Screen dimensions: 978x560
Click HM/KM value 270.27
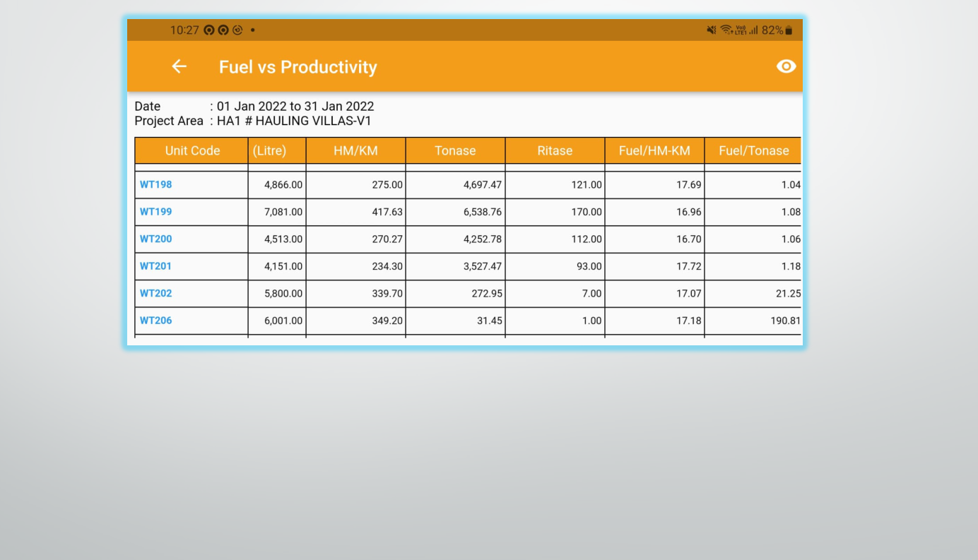pyautogui.click(x=387, y=239)
